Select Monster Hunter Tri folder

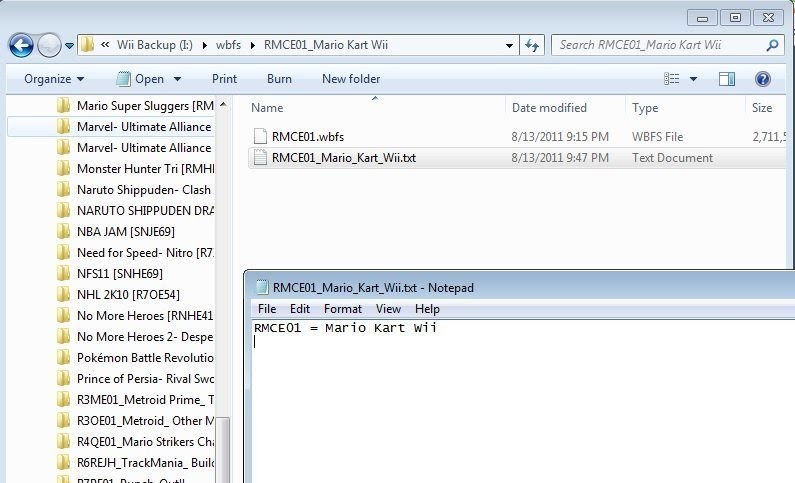(146, 169)
